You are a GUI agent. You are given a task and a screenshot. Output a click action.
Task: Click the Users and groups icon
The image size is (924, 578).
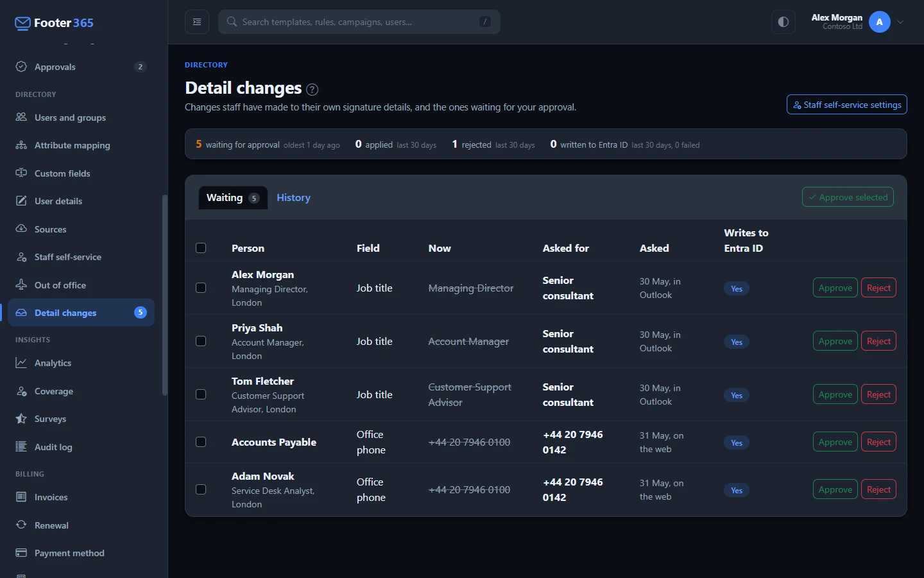21,117
